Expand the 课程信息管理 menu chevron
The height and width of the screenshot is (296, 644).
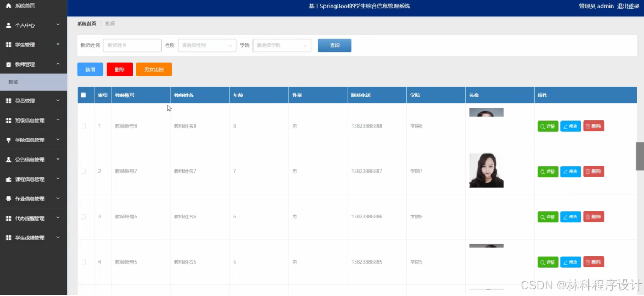58,179
